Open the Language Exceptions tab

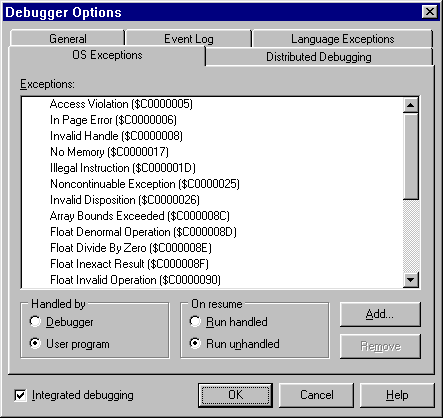point(343,39)
